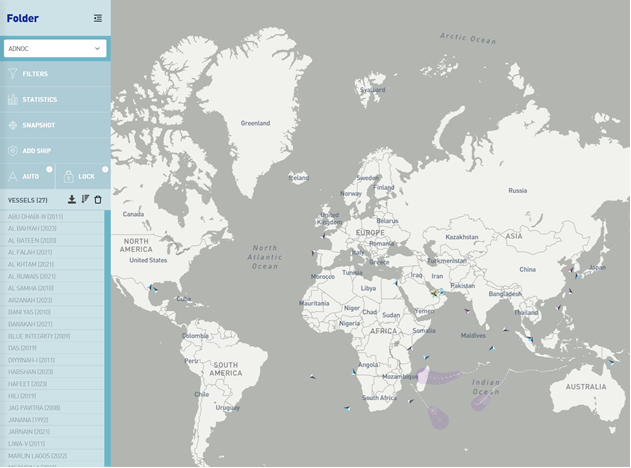Select vessel AL KHTAM [2021]
Viewport: 631px width, 468px height.
pos(52,264)
